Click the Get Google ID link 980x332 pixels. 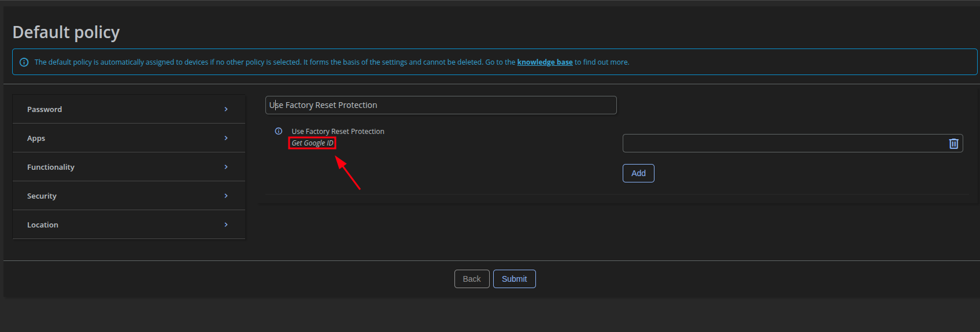click(312, 143)
